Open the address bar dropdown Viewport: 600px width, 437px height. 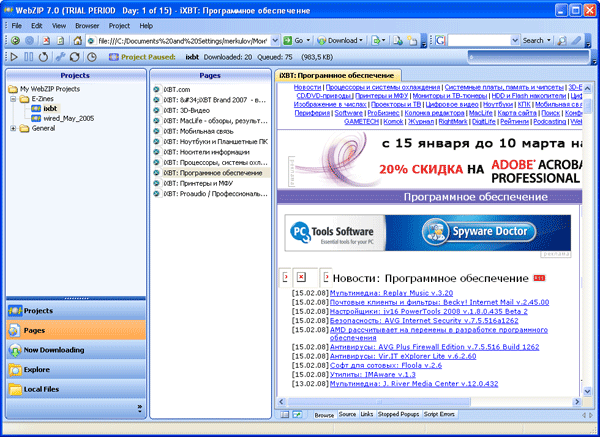click(x=275, y=41)
